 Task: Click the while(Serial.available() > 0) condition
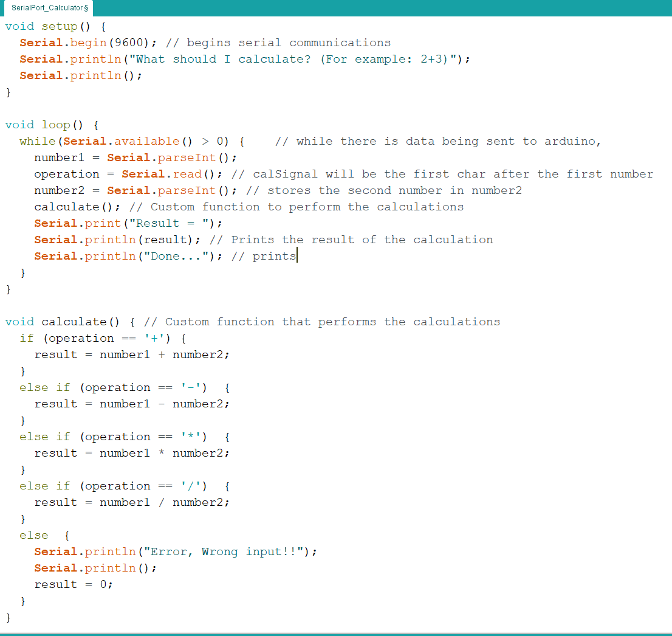coord(131,141)
